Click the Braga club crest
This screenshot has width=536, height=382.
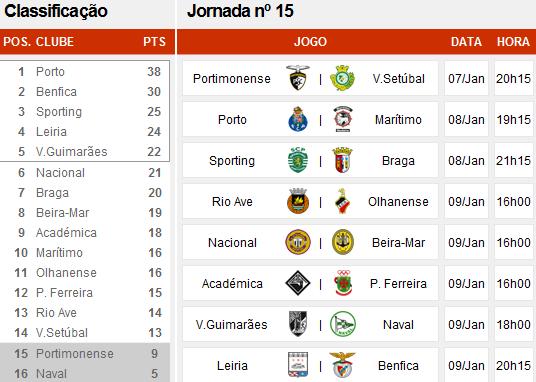342,160
